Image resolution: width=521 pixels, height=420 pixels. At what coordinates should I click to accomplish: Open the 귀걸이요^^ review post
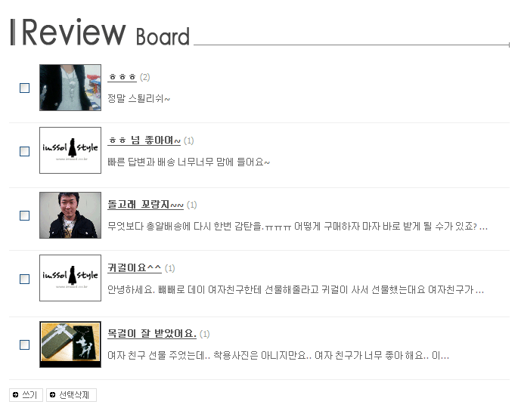tap(135, 268)
